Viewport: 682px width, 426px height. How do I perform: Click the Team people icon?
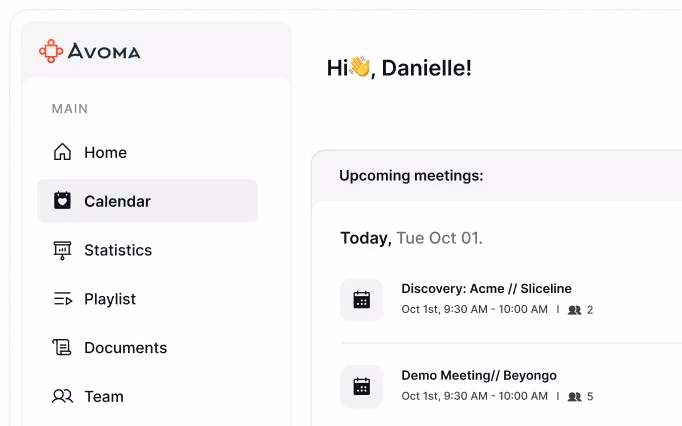(x=62, y=396)
